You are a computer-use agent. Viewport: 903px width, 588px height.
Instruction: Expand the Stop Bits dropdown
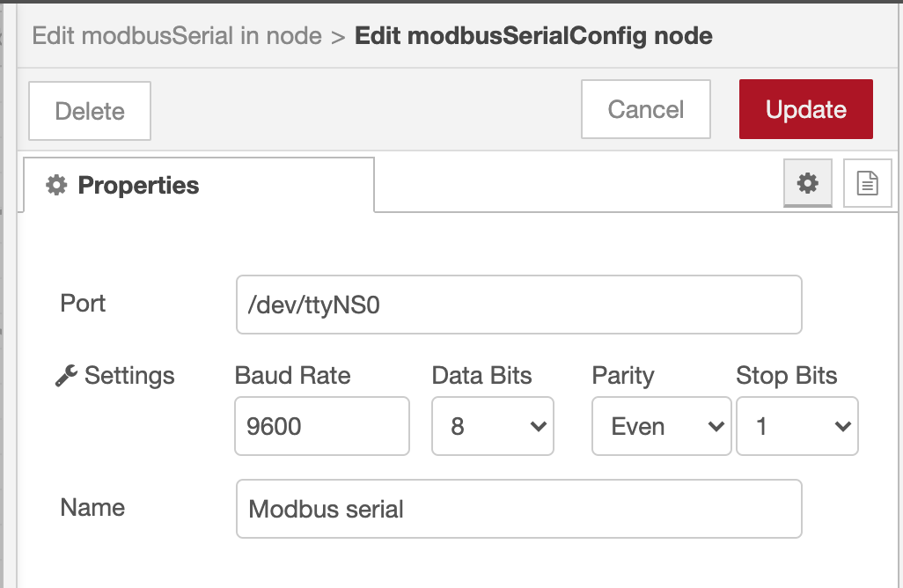797,427
